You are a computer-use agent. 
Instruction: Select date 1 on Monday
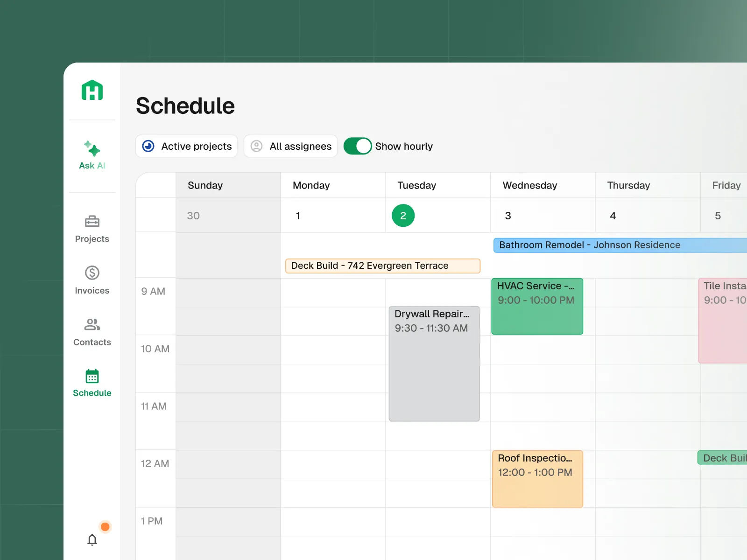pos(298,216)
